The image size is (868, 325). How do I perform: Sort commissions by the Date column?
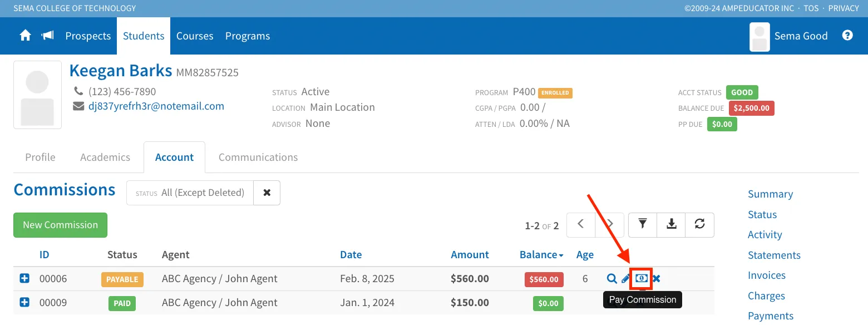pyautogui.click(x=351, y=254)
